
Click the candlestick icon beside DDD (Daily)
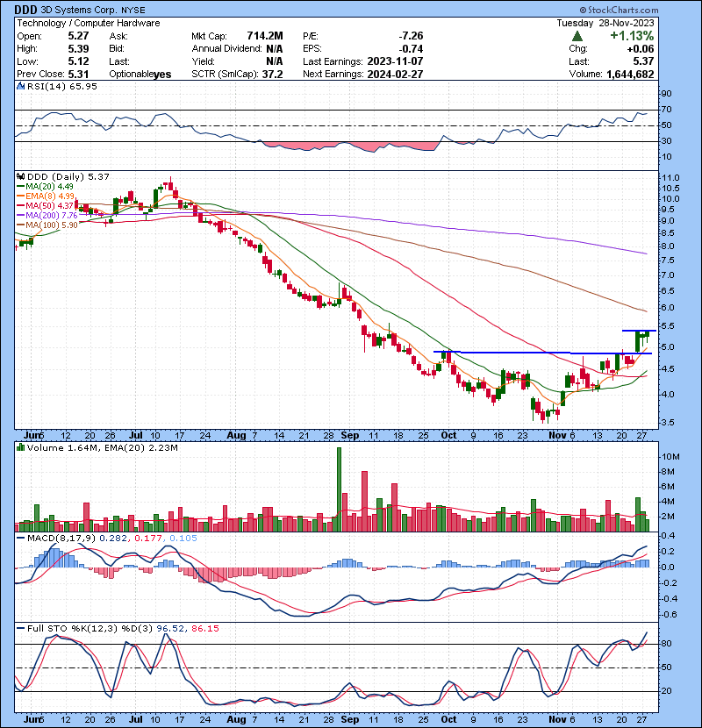tap(20, 177)
